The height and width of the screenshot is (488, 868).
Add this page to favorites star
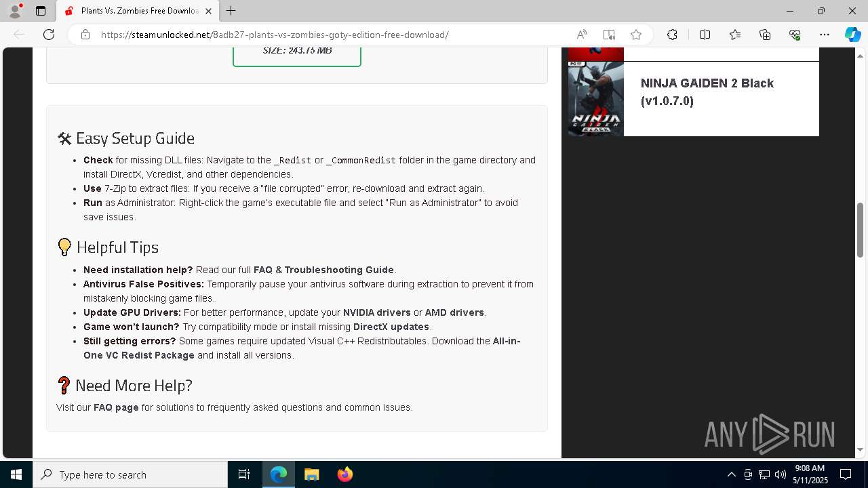coord(635,35)
